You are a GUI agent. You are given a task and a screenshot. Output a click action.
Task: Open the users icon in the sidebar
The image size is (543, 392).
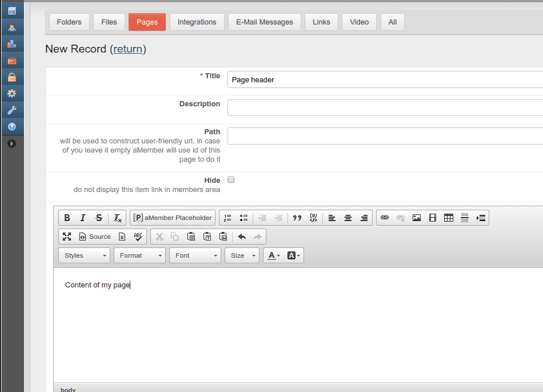tap(12, 27)
